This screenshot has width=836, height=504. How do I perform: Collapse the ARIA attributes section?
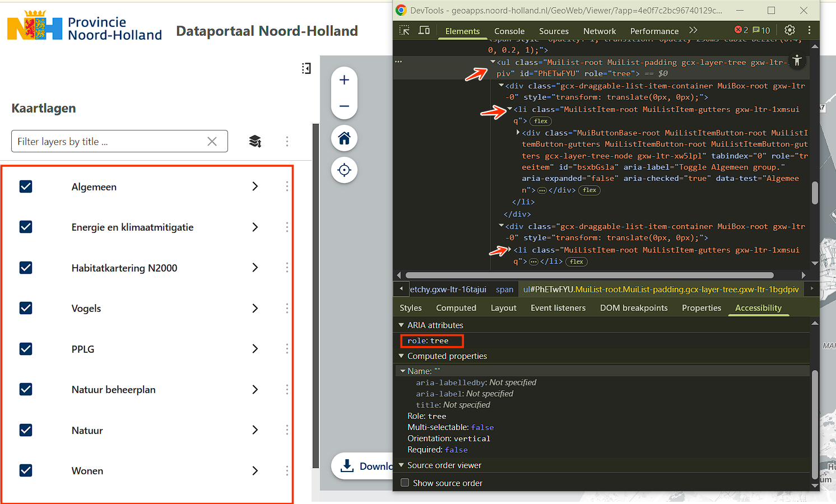(x=401, y=325)
